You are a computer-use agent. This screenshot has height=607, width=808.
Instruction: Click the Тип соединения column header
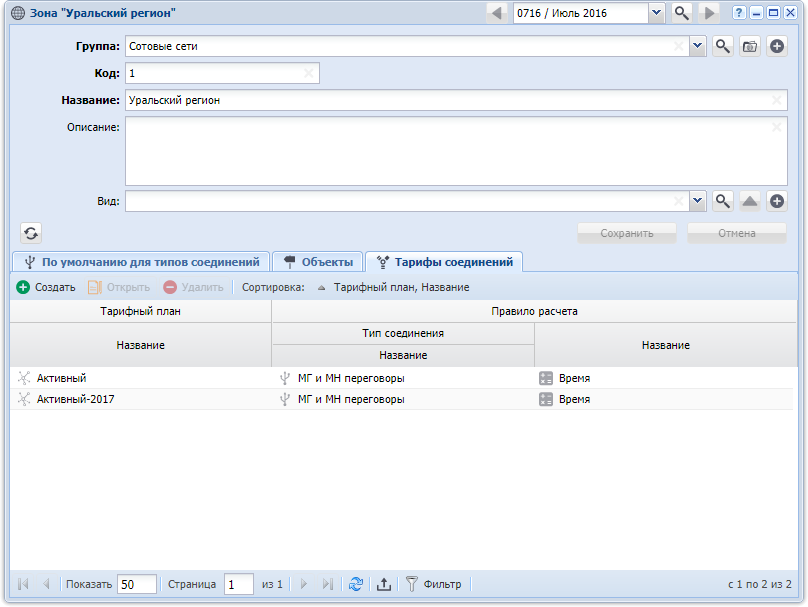(x=403, y=333)
